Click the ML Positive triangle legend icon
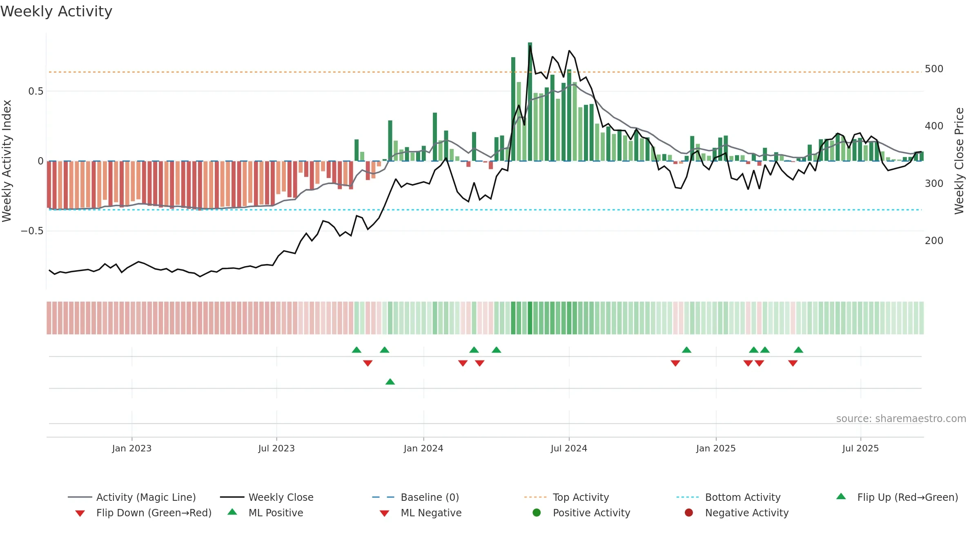 click(232, 512)
